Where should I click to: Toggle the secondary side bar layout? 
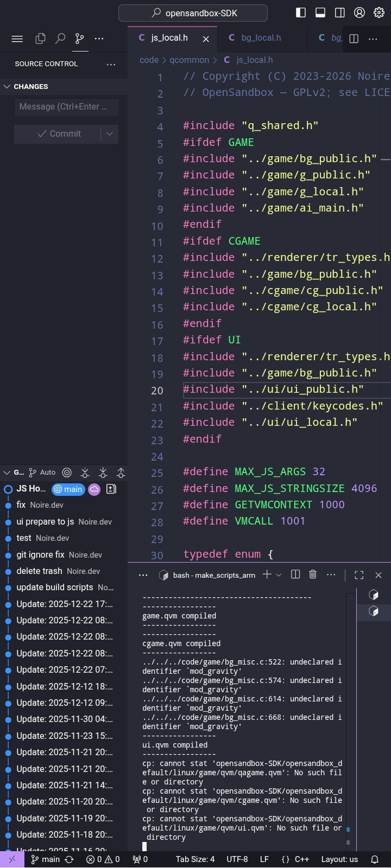tap(339, 12)
